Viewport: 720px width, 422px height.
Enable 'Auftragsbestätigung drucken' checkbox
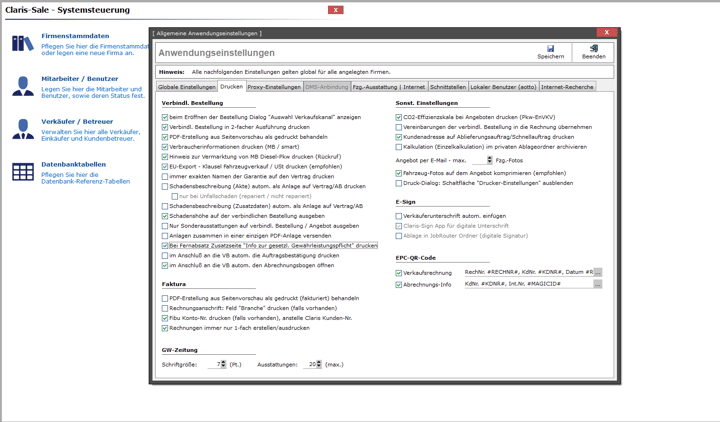click(165, 255)
